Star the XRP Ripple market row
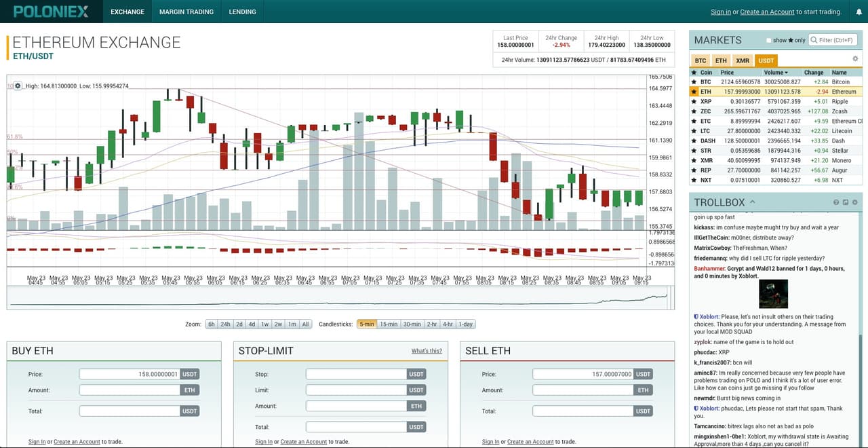 click(694, 101)
